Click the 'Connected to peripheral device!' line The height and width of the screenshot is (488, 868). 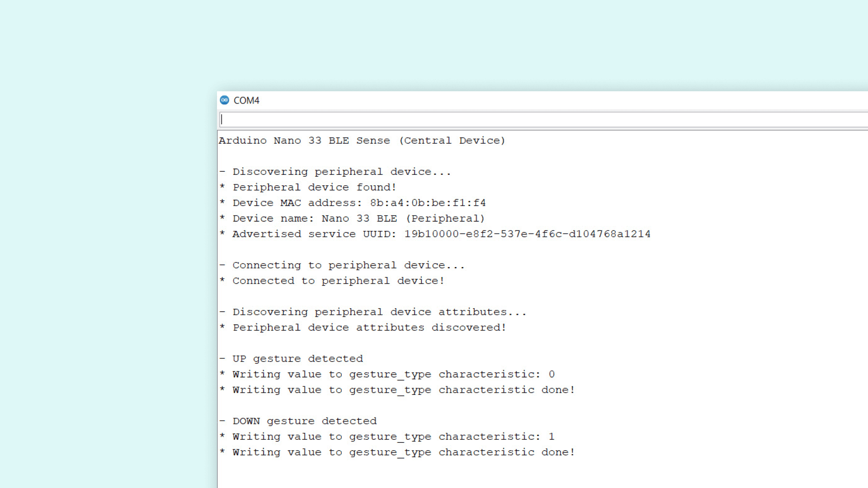338,281
